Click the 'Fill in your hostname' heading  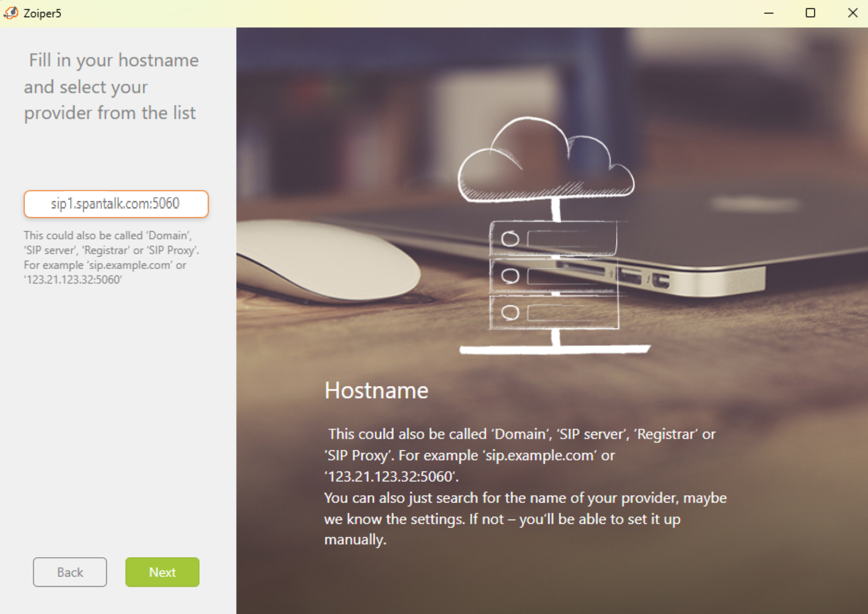(x=111, y=86)
